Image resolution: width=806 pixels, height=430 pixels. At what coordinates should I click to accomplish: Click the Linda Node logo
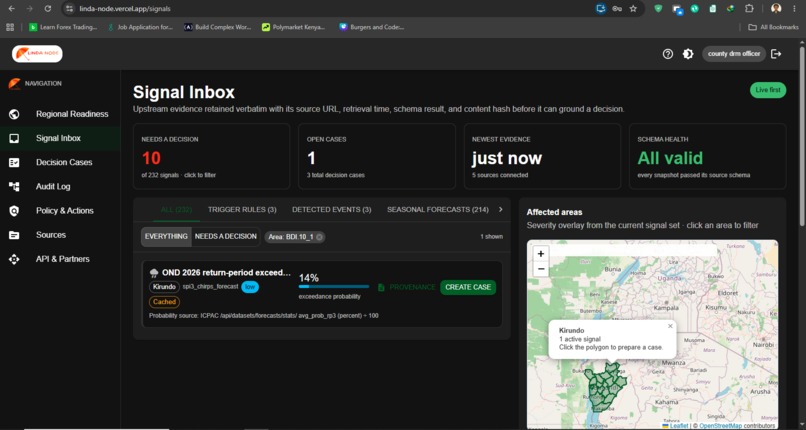[37, 54]
